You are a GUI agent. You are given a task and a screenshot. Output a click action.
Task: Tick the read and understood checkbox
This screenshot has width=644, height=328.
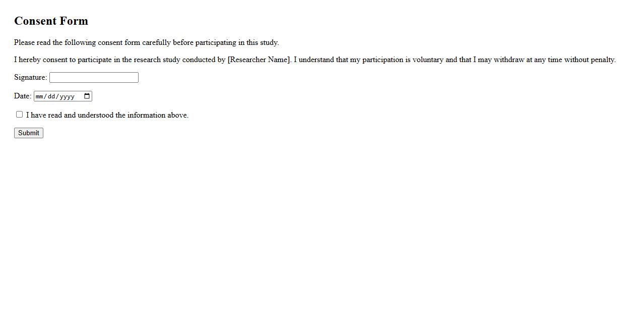coord(19,115)
